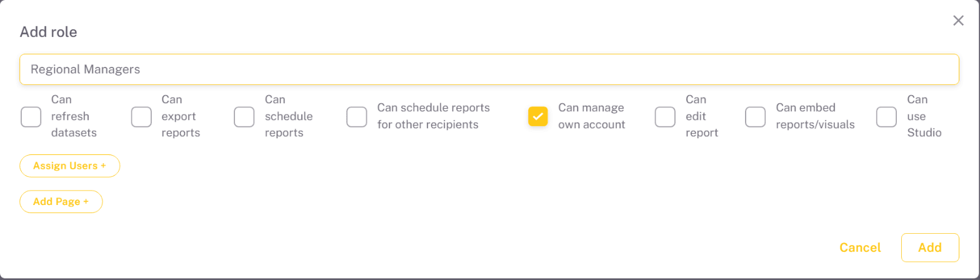Enable scheduling reports for other recipients

pos(357,116)
